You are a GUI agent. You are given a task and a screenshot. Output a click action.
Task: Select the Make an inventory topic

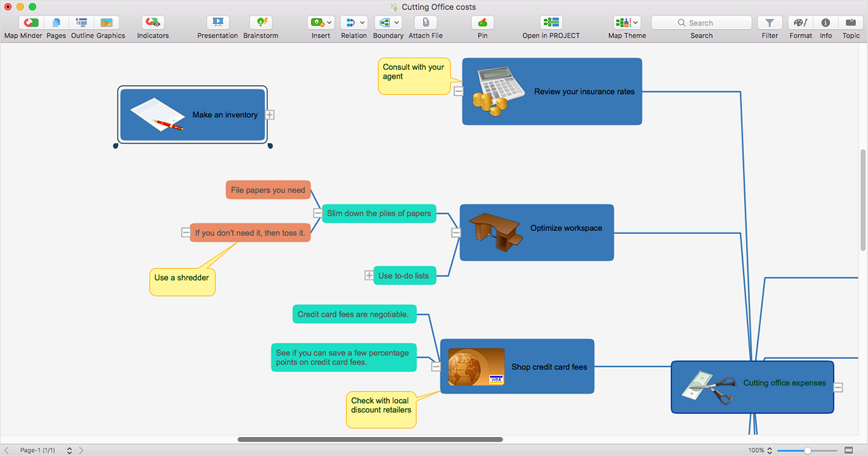coord(192,115)
